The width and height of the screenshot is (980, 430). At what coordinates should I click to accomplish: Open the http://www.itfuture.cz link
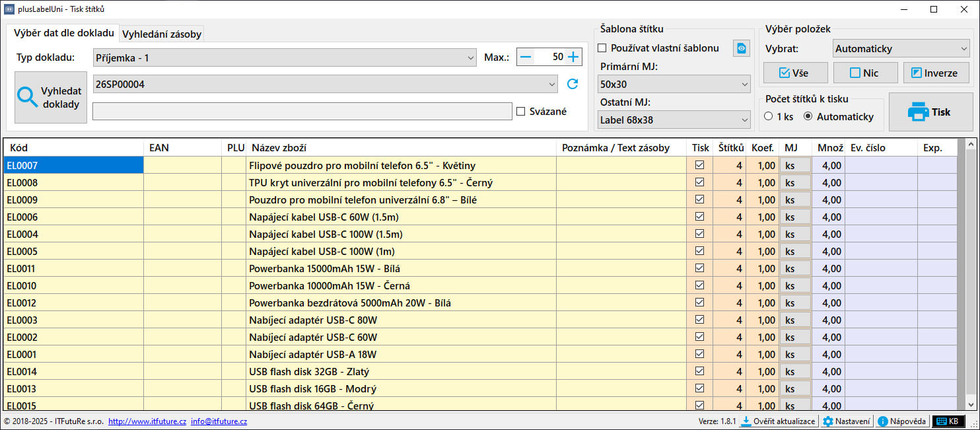147,421
